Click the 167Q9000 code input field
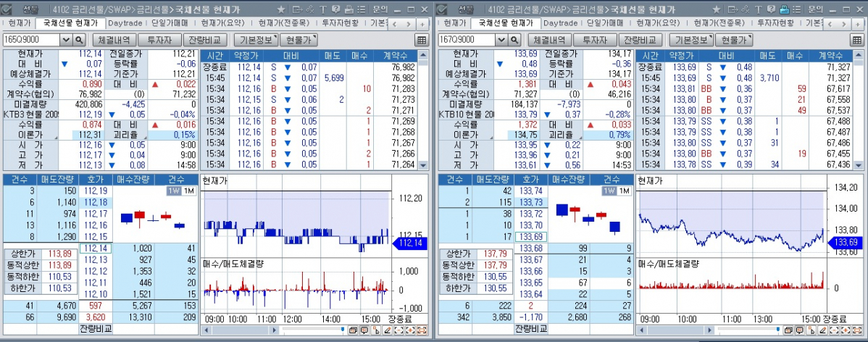 (x=467, y=40)
